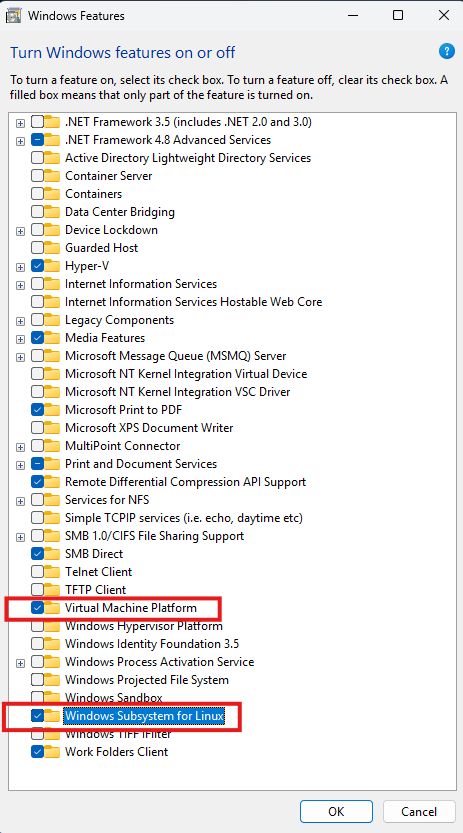This screenshot has height=833, width=463.
Task: Click the Hyper-V folder icon
Action: click(x=52, y=266)
